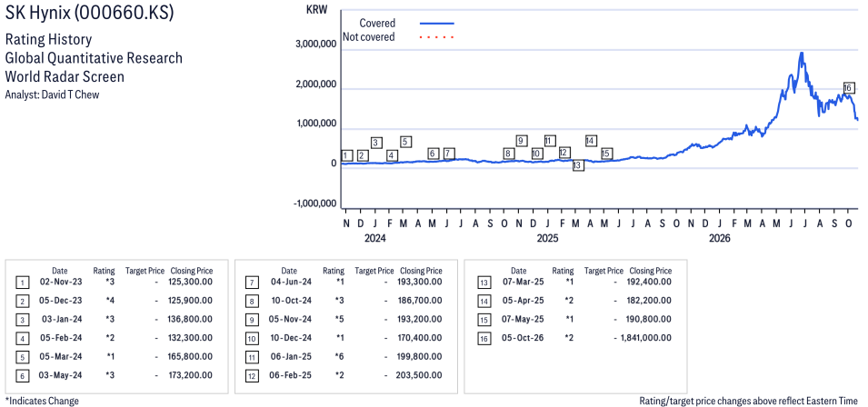The image size is (868, 407).
Task: Click the -1,000,000 y-axis label
Action: click(x=314, y=204)
